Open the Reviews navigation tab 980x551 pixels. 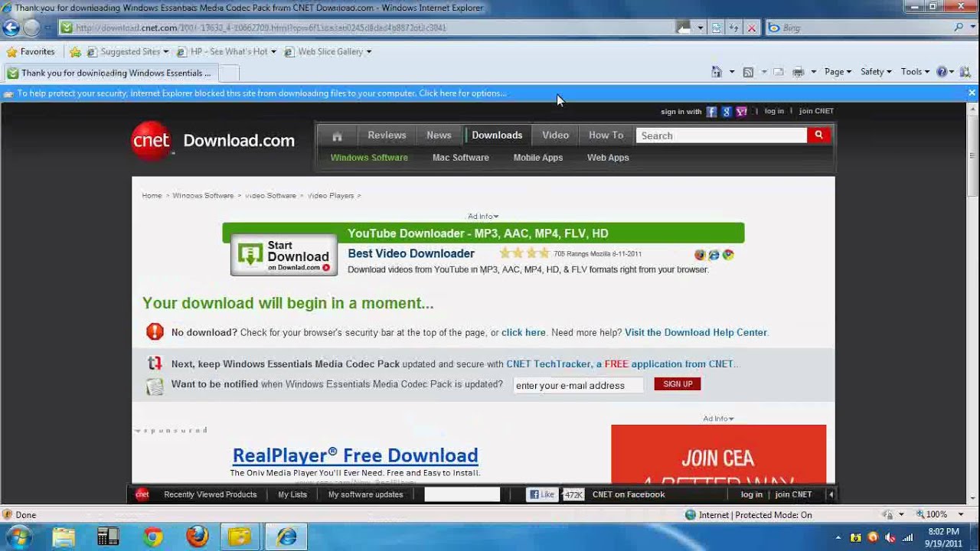(387, 135)
